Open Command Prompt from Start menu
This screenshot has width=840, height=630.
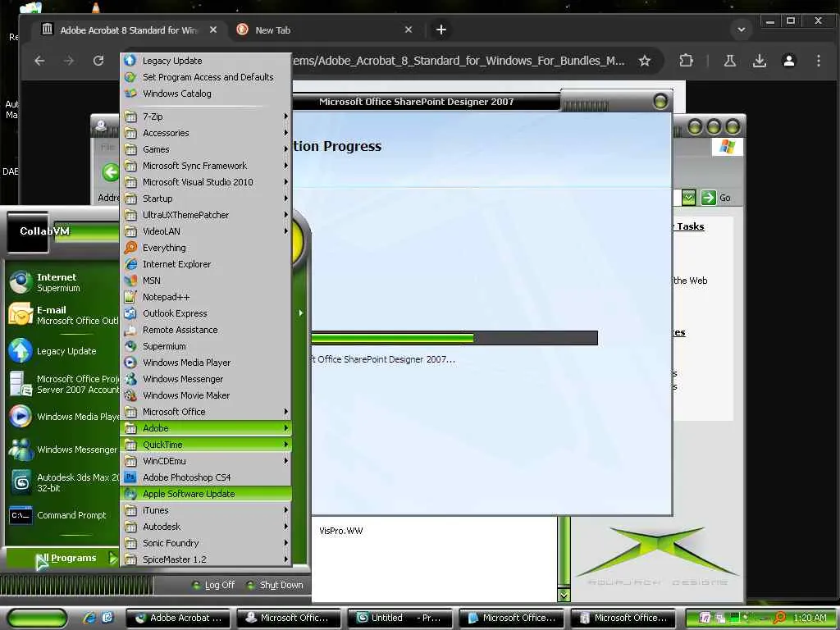point(62,515)
